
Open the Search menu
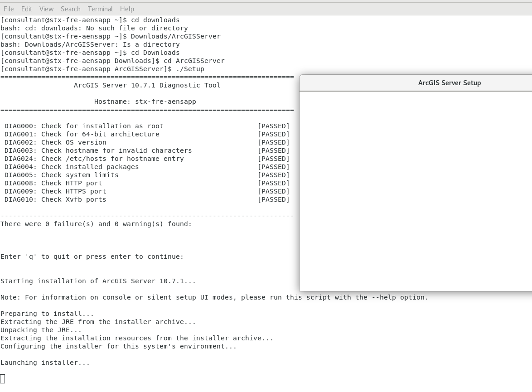point(71,9)
